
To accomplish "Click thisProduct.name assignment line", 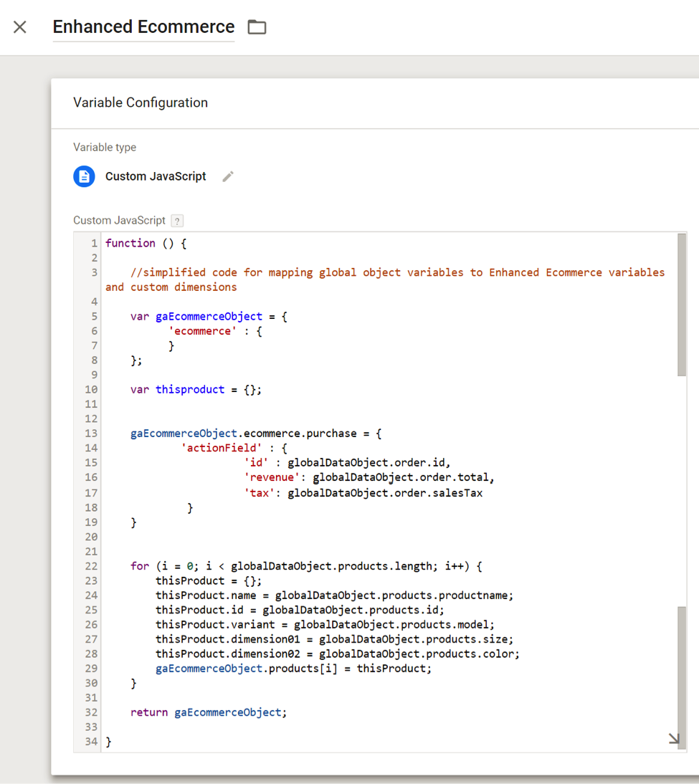I will (x=335, y=596).
